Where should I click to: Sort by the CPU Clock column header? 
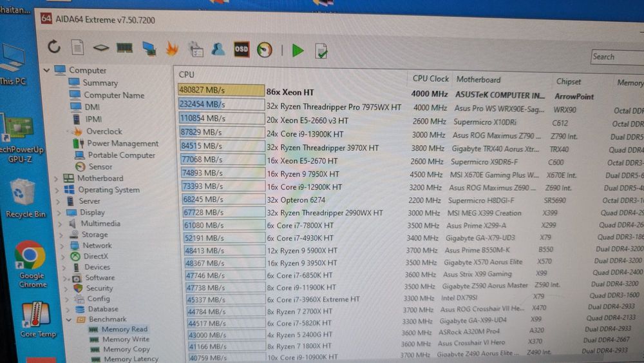pos(430,79)
